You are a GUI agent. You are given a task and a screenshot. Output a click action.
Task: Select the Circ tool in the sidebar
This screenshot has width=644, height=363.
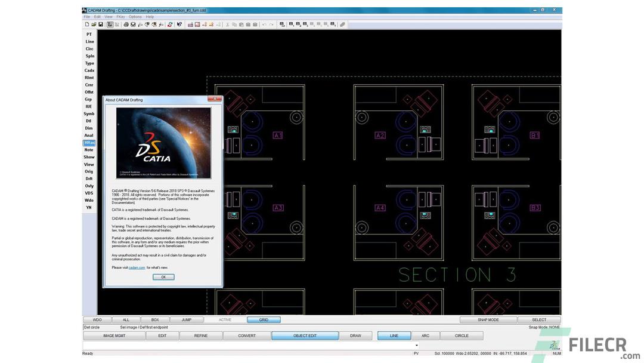pos(88,48)
